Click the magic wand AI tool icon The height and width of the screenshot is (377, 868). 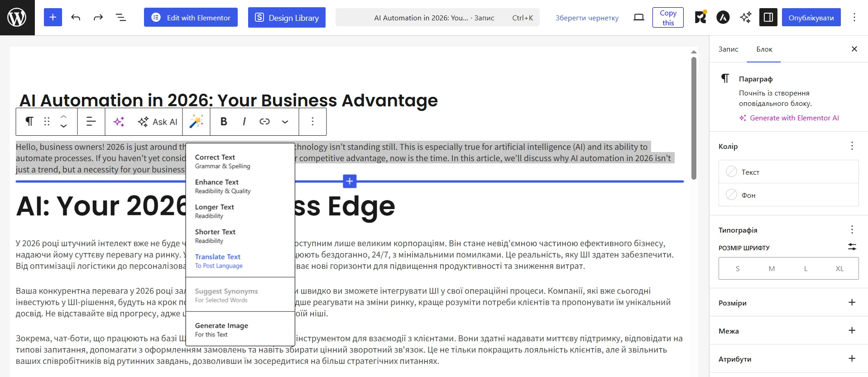click(x=196, y=121)
